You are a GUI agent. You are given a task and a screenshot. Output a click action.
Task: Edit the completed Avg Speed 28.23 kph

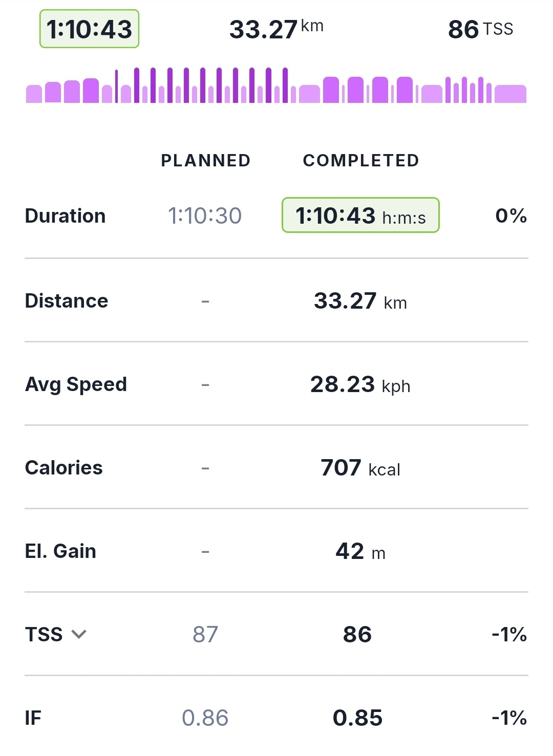tap(360, 384)
